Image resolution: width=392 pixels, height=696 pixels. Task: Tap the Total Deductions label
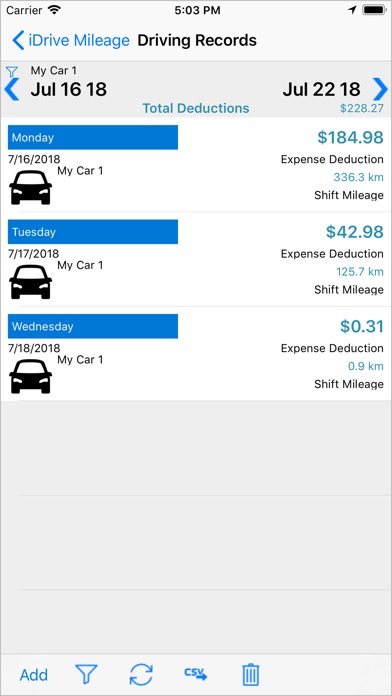(196, 108)
